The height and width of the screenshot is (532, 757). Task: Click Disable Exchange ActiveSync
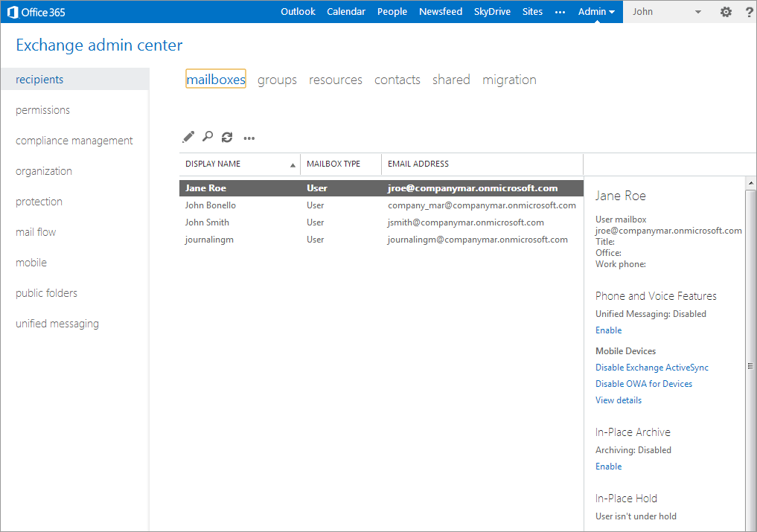click(x=651, y=367)
